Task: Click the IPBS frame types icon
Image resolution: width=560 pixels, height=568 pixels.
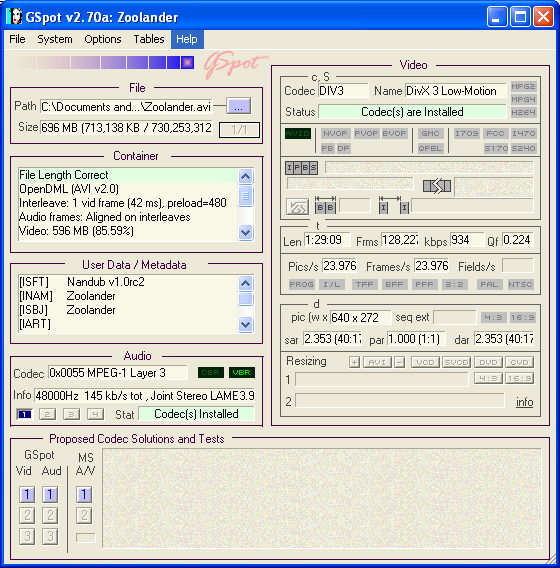Action: click(301, 168)
